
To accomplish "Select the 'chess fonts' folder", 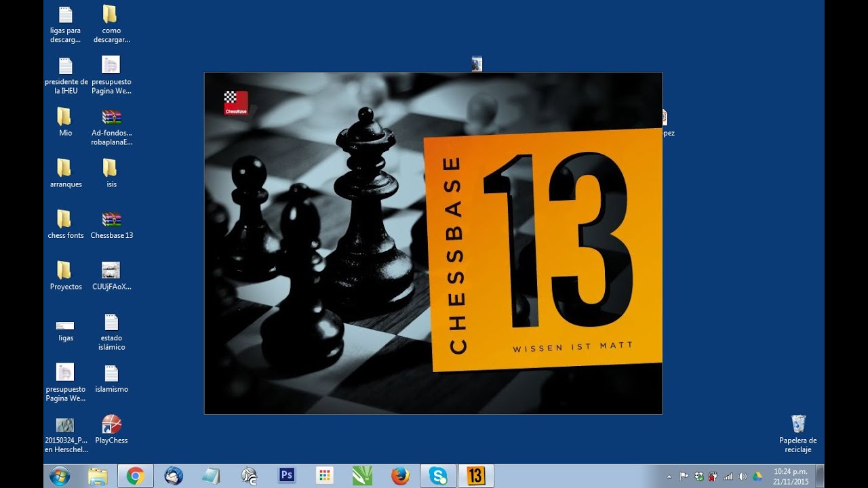I will (x=65, y=224).
